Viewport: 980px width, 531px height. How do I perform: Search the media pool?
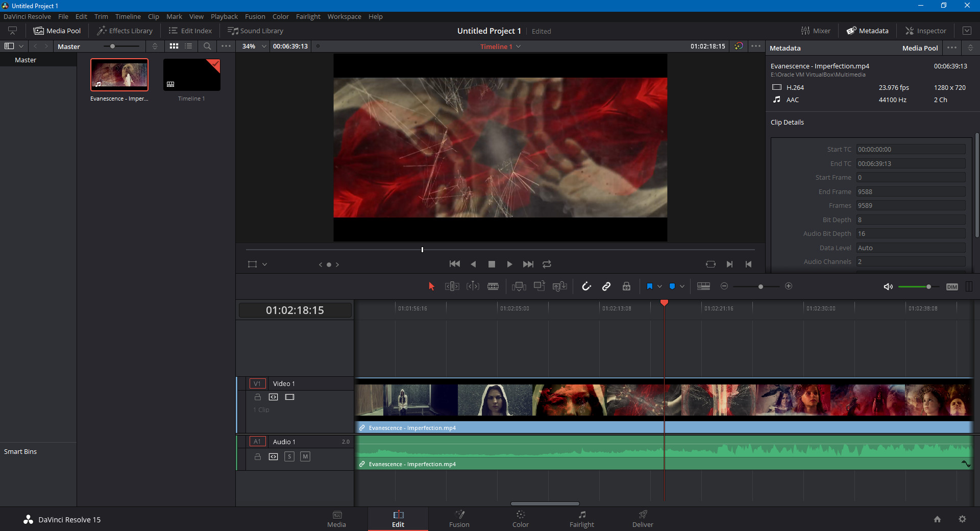(207, 46)
